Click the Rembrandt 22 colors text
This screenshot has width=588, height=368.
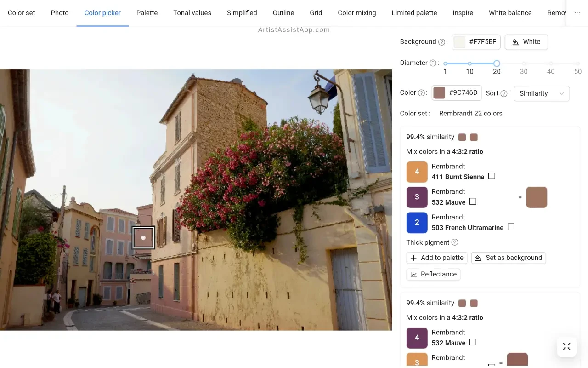[x=471, y=113]
